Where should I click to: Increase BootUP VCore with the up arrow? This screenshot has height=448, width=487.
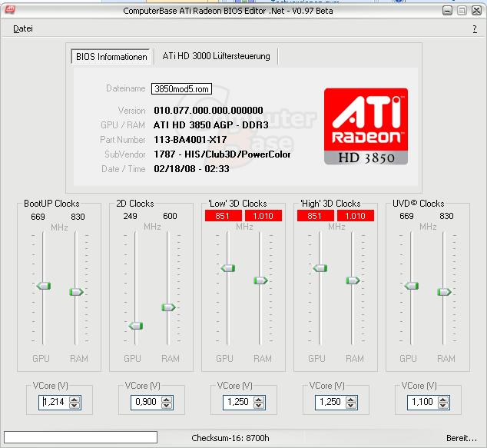click(75, 400)
